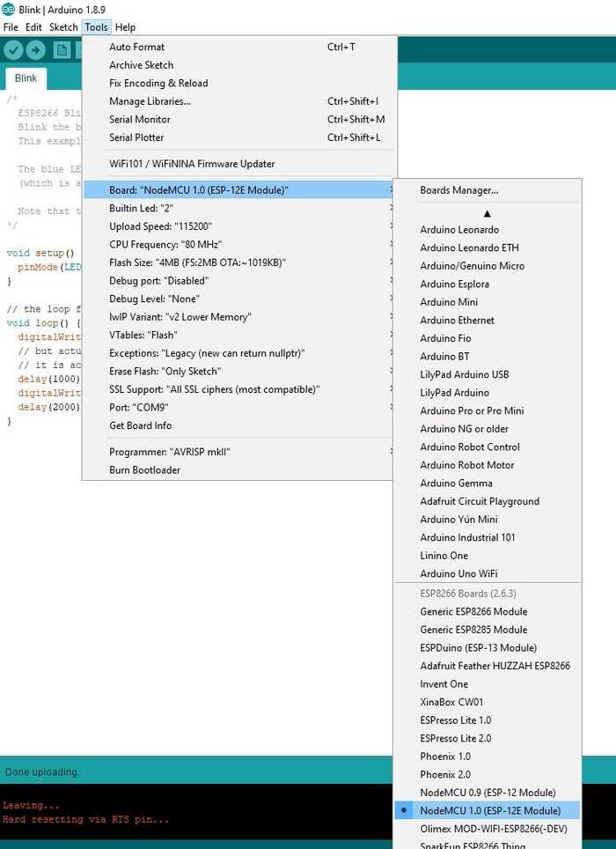Expand the SSL Support submenu
The width and height of the screenshot is (616, 849).
[x=239, y=390]
